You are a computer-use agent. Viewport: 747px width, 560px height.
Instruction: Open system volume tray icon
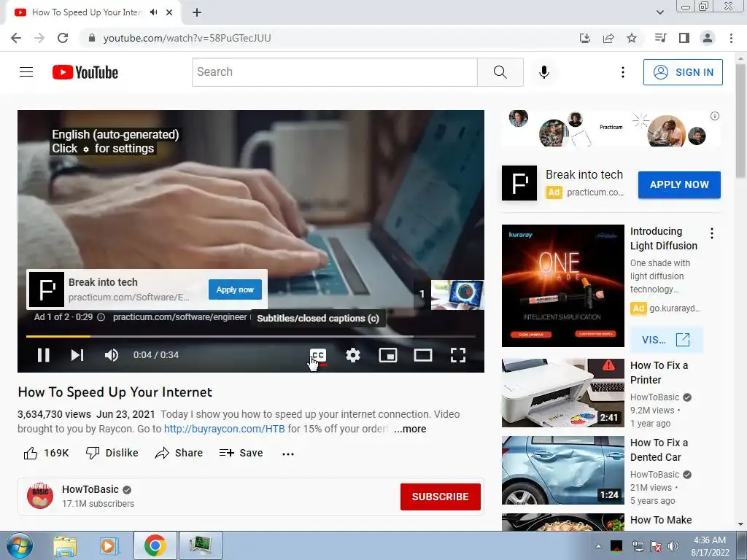673,546
